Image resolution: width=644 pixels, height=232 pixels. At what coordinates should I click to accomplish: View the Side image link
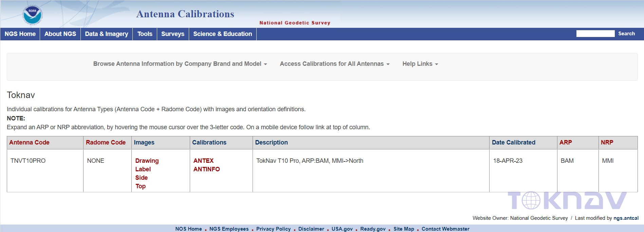coord(141,178)
